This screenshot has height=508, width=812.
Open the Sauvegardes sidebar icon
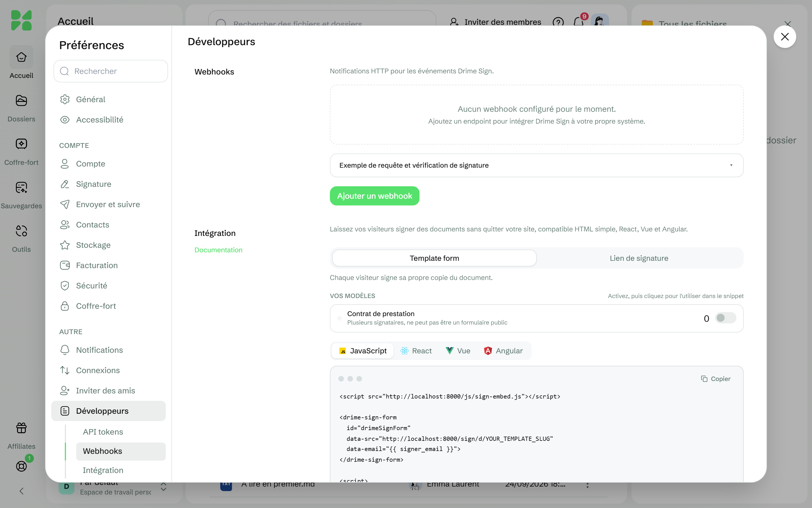[21, 187]
